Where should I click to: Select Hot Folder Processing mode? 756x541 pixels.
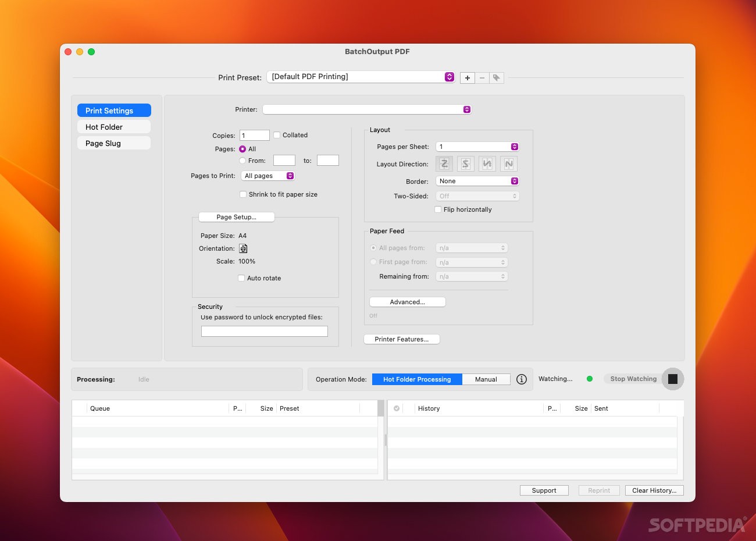pyautogui.click(x=417, y=379)
